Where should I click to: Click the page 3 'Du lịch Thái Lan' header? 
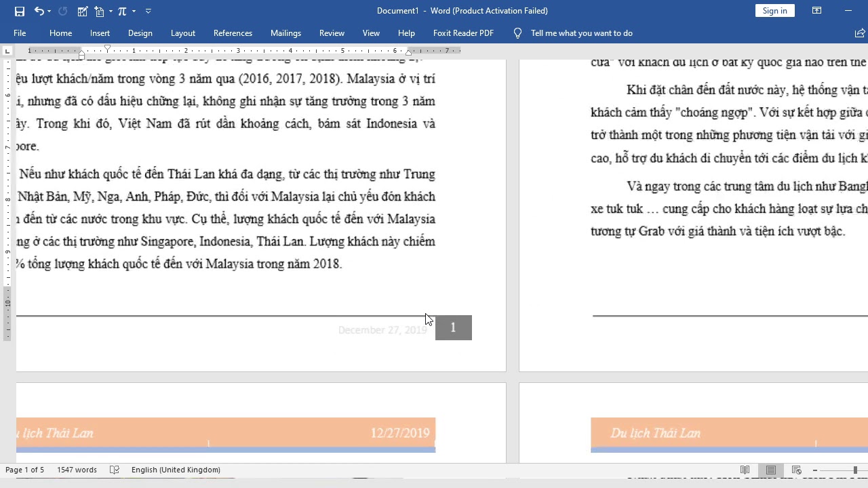[x=54, y=433]
